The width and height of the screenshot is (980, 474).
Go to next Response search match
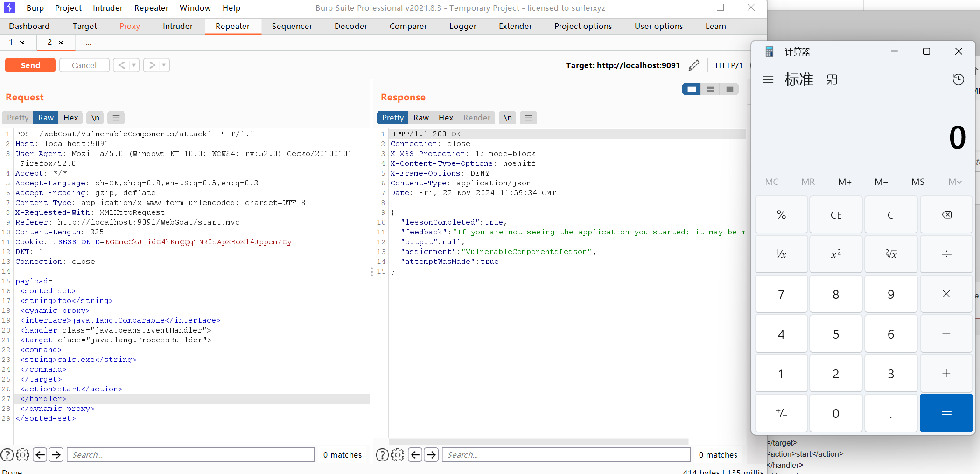tap(432, 454)
